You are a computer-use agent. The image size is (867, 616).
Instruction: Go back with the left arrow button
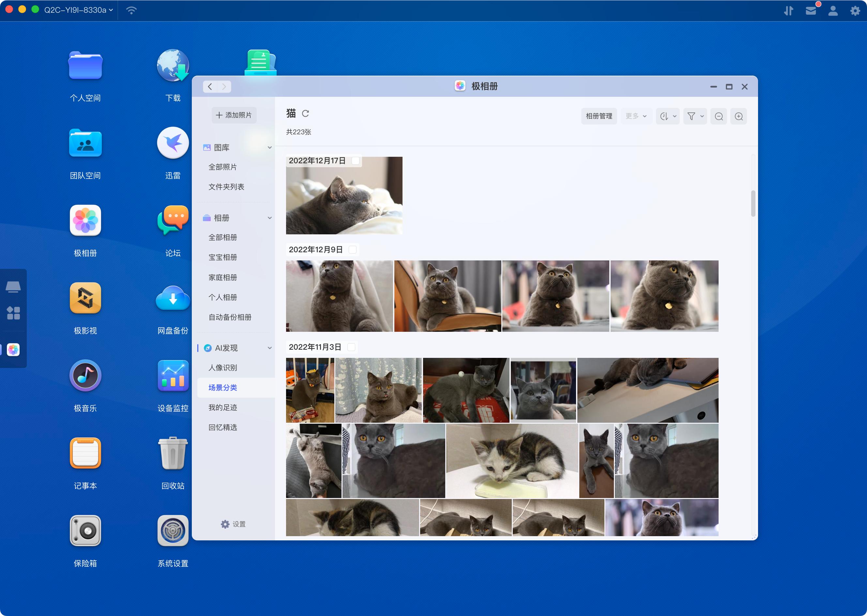(210, 87)
